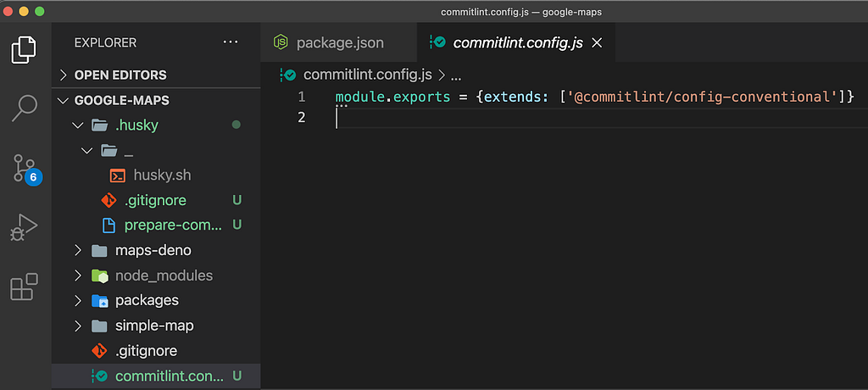
Task: Click the husky.sh shell file icon
Action: (x=118, y=175)
